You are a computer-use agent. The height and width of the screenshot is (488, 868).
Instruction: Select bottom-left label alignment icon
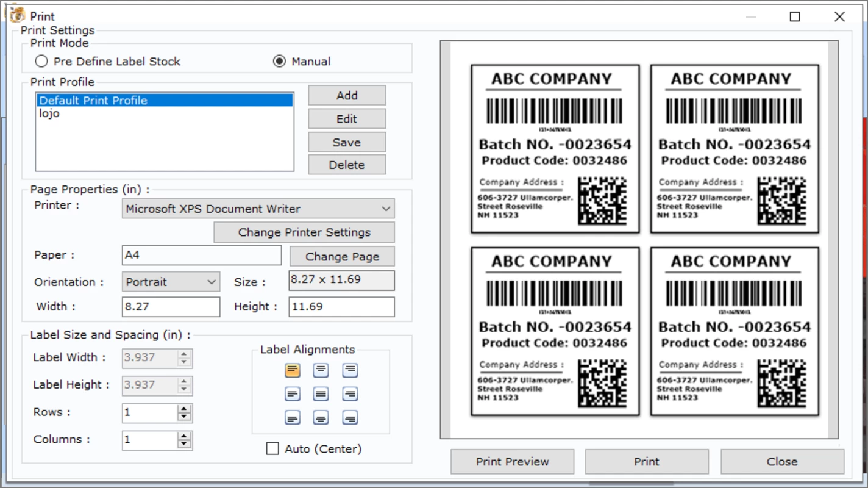point(293,418)
